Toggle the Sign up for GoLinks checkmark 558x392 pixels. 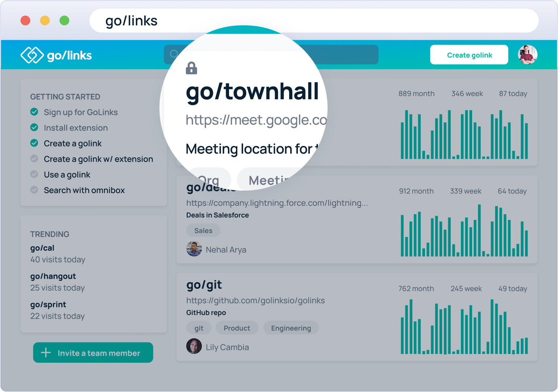34,112
